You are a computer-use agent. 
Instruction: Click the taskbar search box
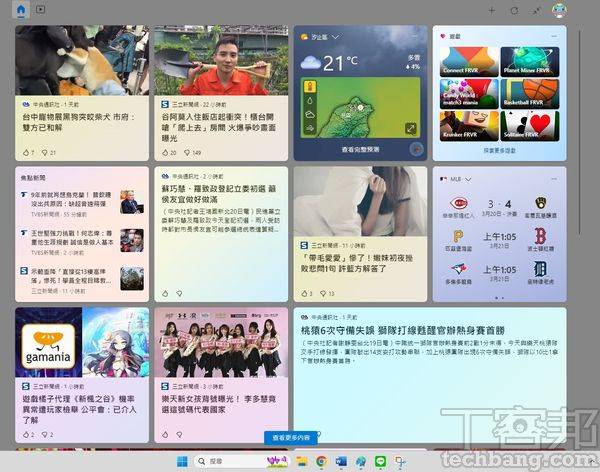pyautogui.click(x=241, y=461)
